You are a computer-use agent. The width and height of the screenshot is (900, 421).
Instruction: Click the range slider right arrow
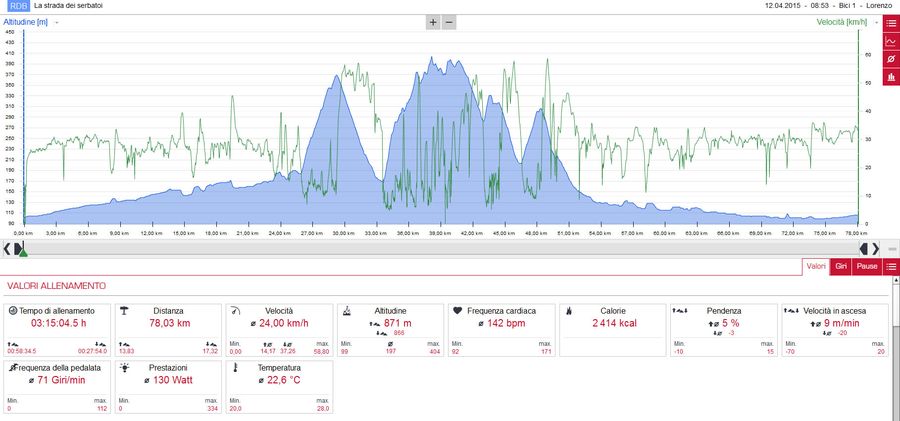click(x=875, y=248)
